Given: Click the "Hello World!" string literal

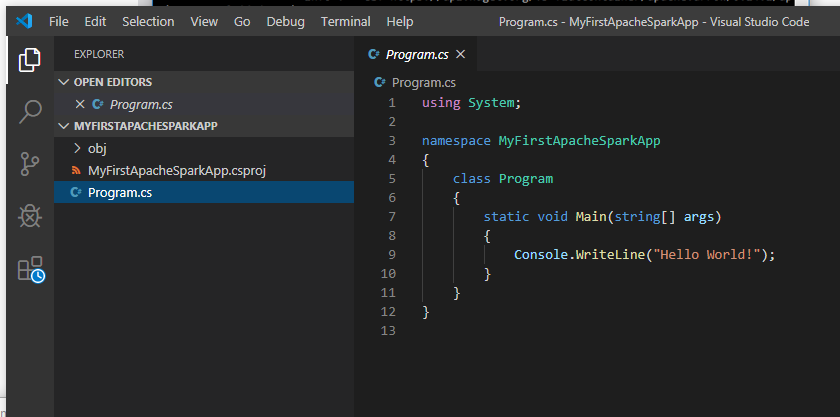Looking at the screenshot, I should [x=706, y=255].
